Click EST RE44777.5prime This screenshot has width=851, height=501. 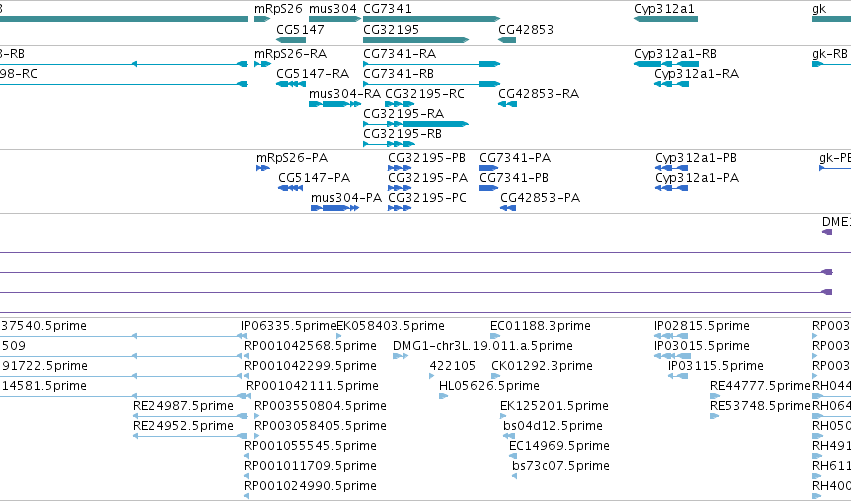point(760,386)
